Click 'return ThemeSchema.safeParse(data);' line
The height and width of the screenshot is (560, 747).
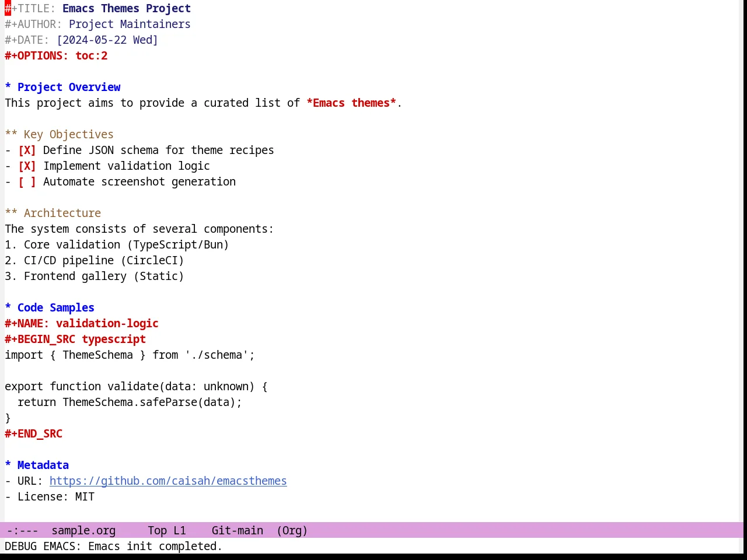tap(130, 402)
